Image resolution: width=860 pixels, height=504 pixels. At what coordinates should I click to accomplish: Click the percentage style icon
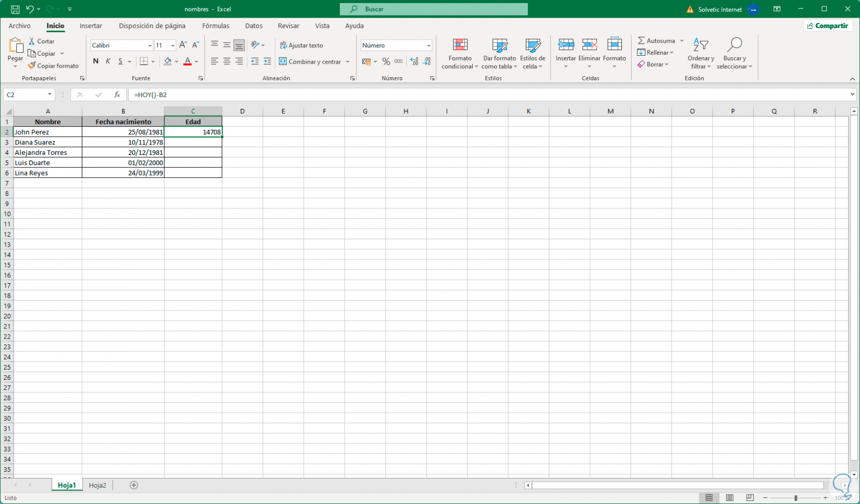386,61
